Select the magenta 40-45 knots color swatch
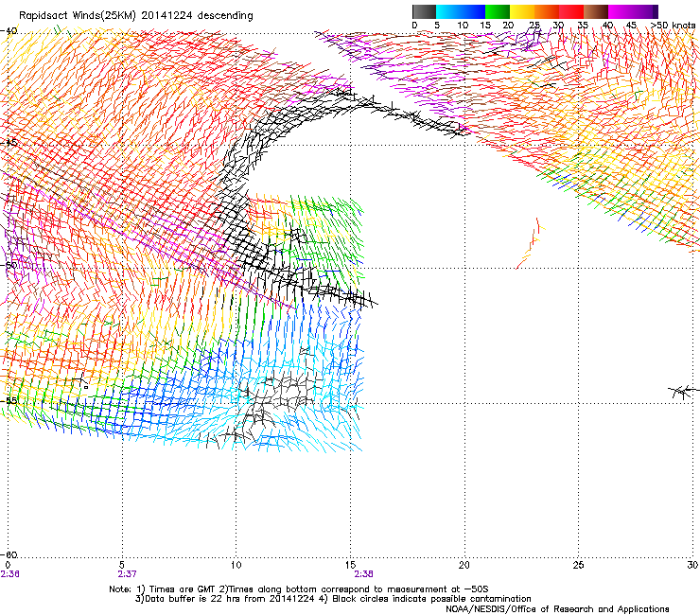The image size is (700, 615). (621, 11)
